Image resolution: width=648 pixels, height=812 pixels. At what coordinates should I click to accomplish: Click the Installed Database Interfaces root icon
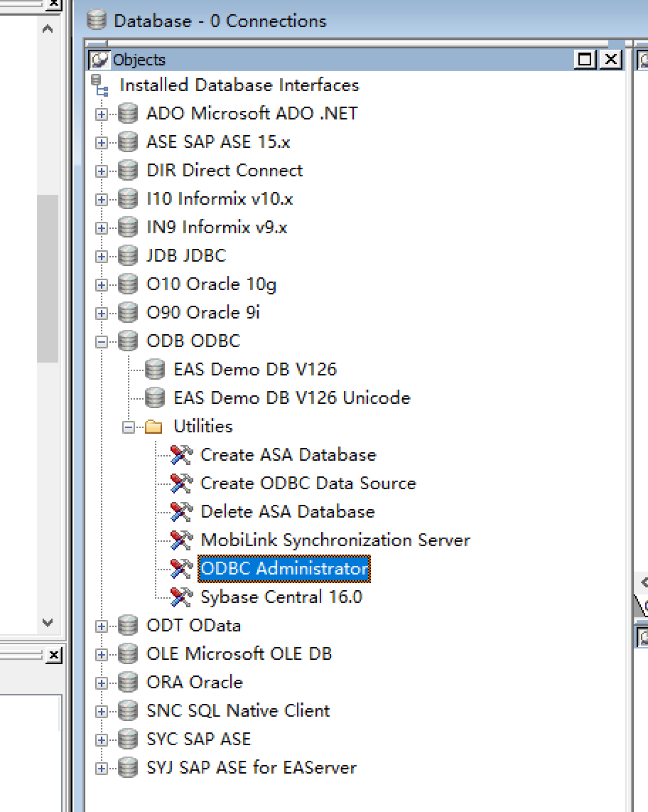click(x=100, y=85)
